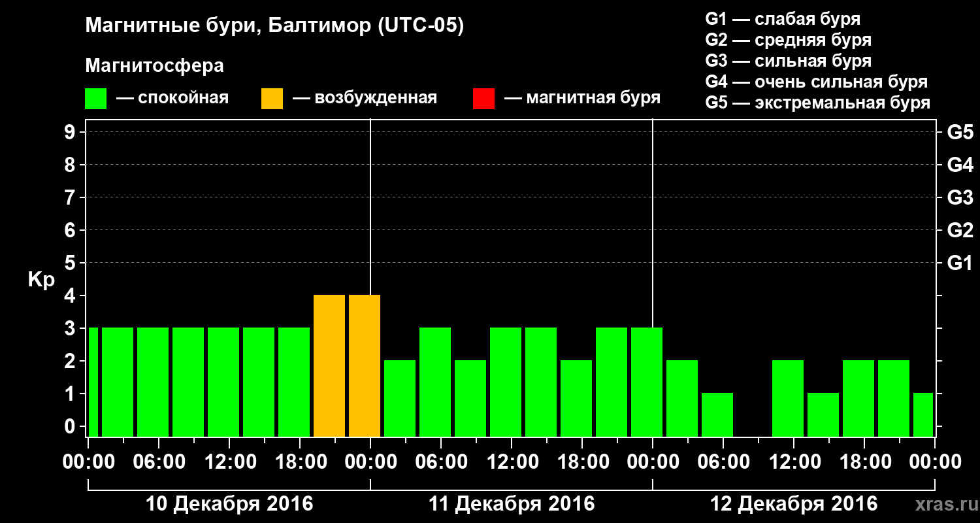Click the date label '12 Декабря 2016'
Viewport: 980px width, 523px height.
(794, 504)
